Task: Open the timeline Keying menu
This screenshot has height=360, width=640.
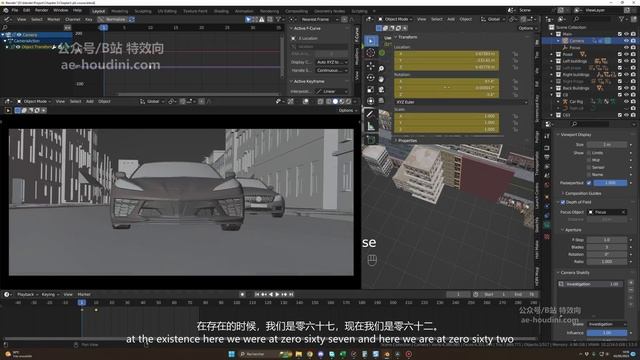Action: coord(49,294)
